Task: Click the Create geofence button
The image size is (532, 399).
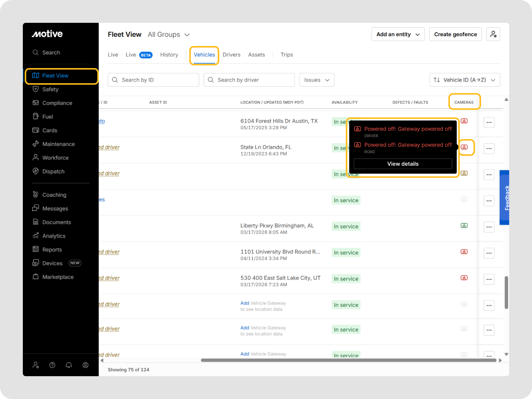Action: pyautogui.click(x=455, y=34)
